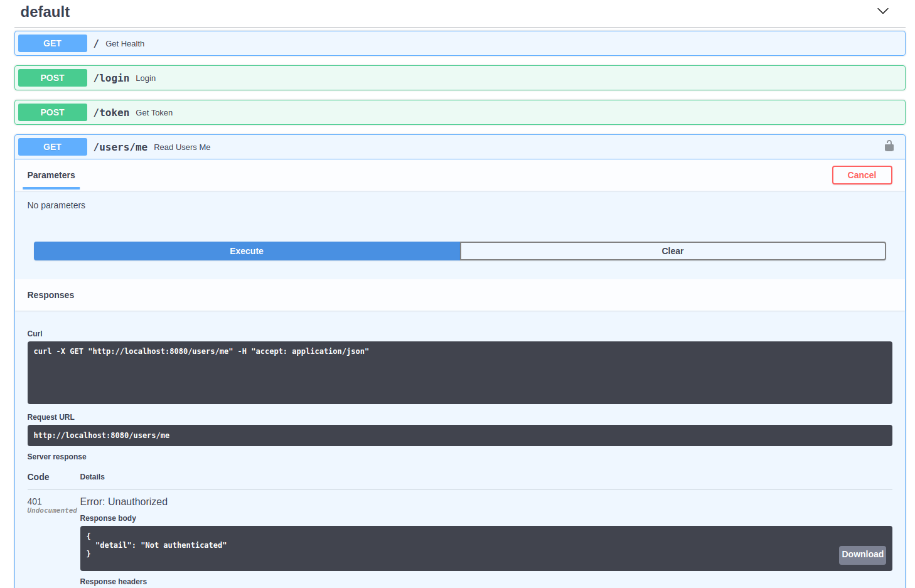This screenshot has height=588, width=915.
Task: Click the green POST badge beside /login
Action: click(53, 78)
